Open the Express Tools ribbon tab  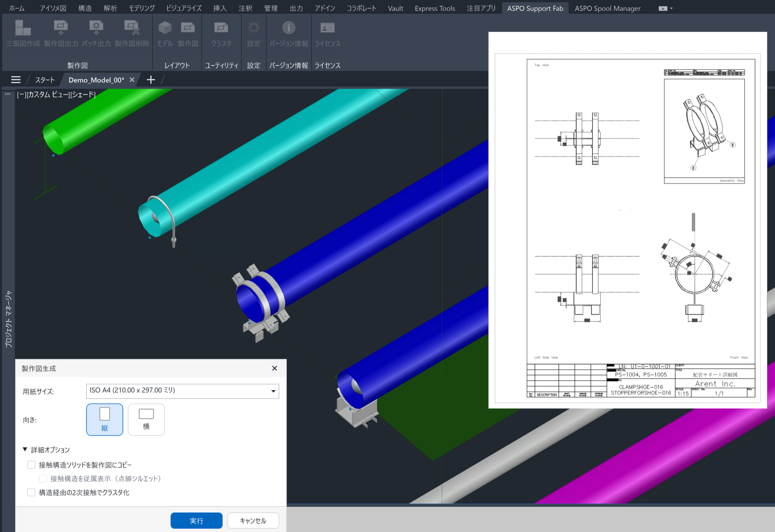(435, 8)
